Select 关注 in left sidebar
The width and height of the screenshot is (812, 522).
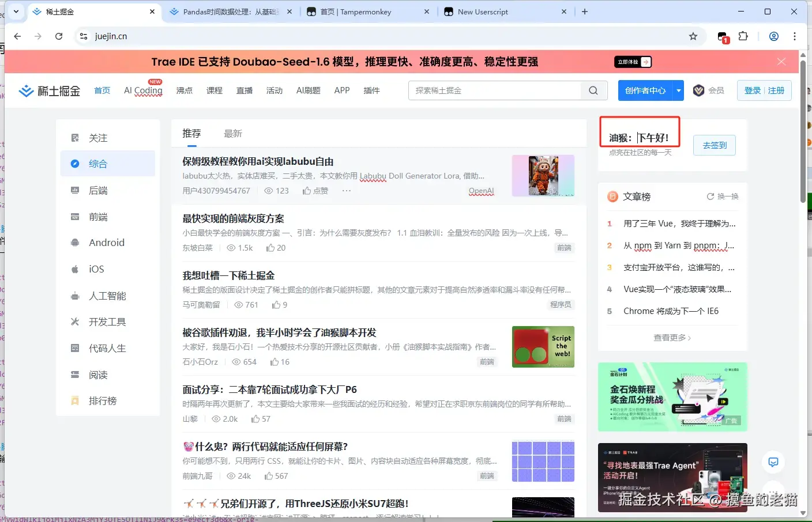coord(108,138)
